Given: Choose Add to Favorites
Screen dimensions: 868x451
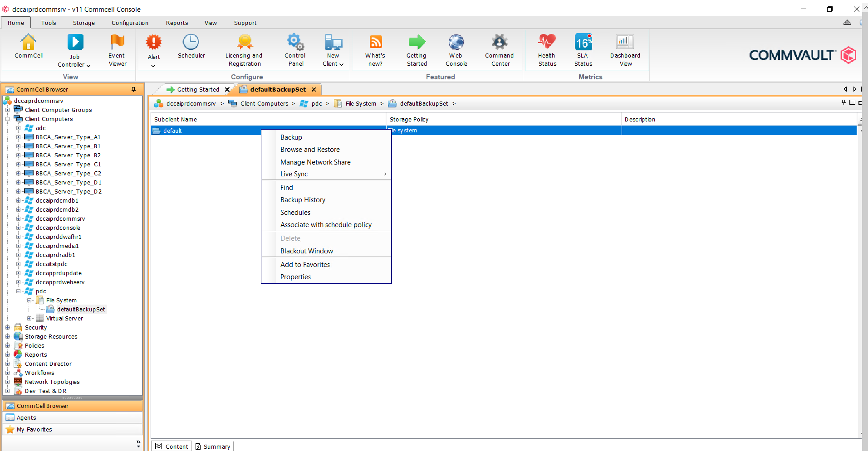Looking at the screenshot, I should pos(326,265).
